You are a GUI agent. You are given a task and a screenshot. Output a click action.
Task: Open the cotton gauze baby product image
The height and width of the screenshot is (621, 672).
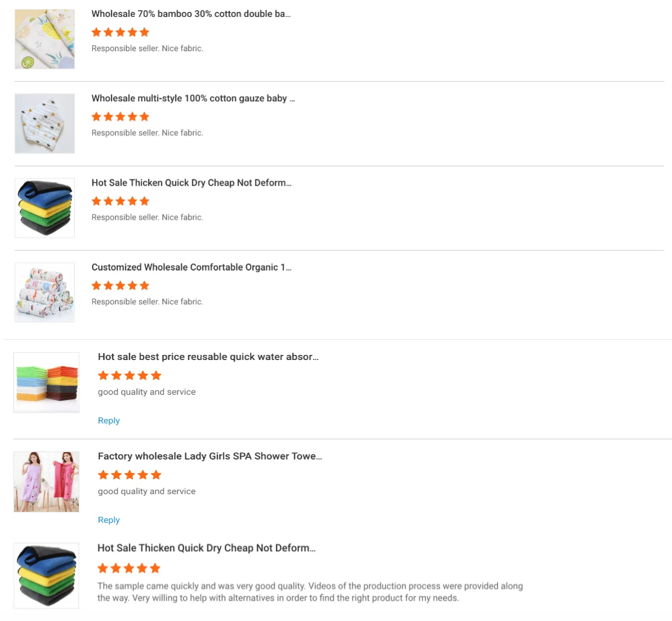point(44,123)
